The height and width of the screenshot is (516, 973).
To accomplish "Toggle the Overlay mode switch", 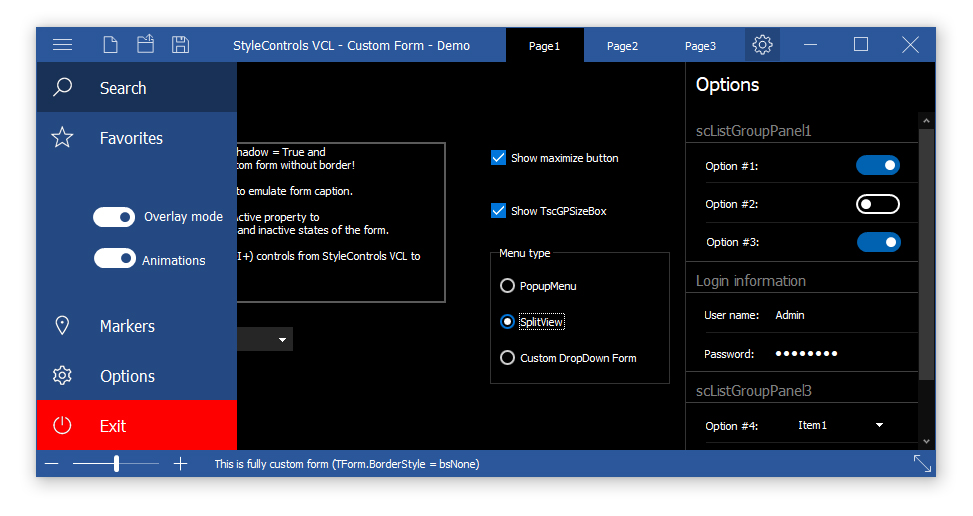I will point(114,217).
